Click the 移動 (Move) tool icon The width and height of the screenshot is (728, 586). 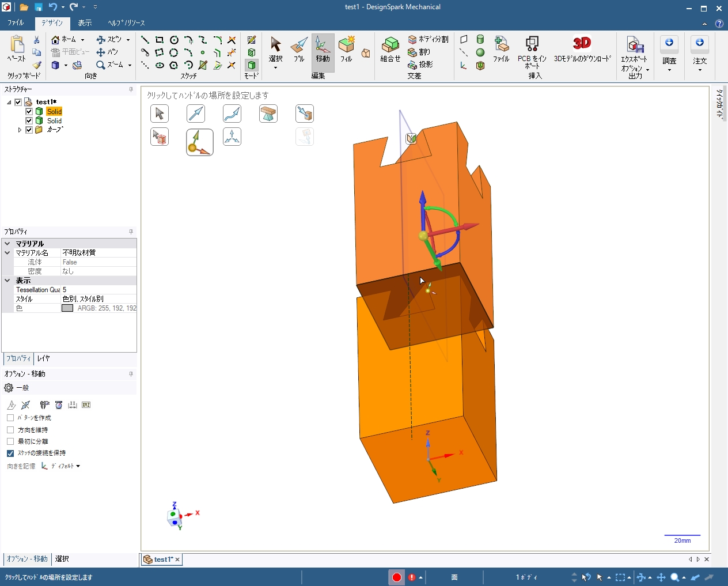(323, 48)
